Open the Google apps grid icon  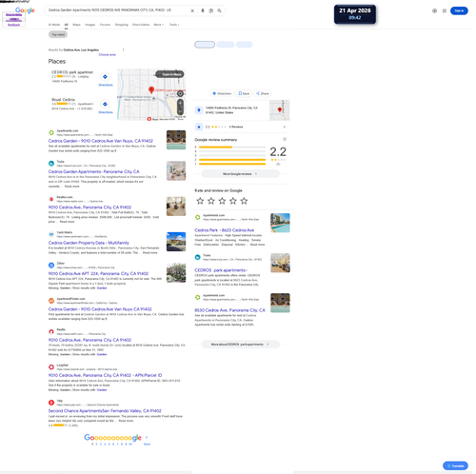(445, 10)
